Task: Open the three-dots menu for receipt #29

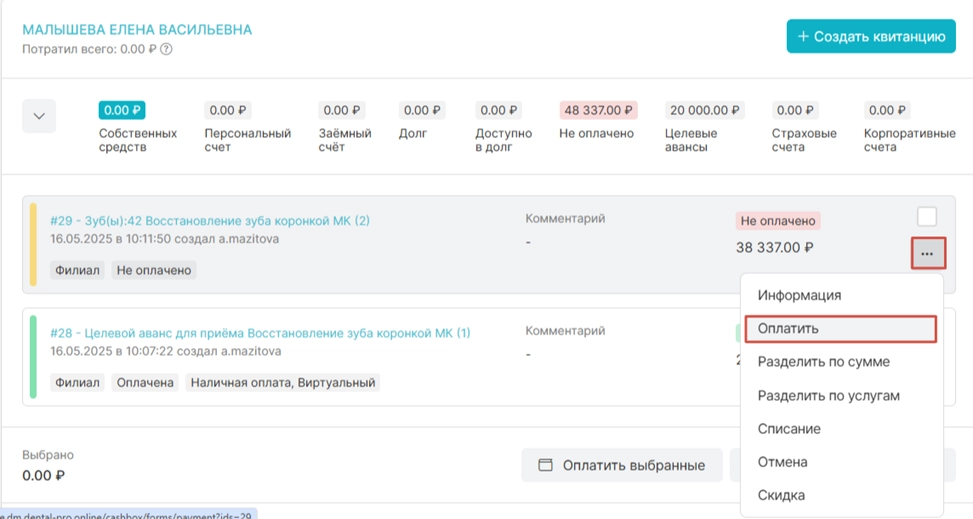Action: coord(927,254)
